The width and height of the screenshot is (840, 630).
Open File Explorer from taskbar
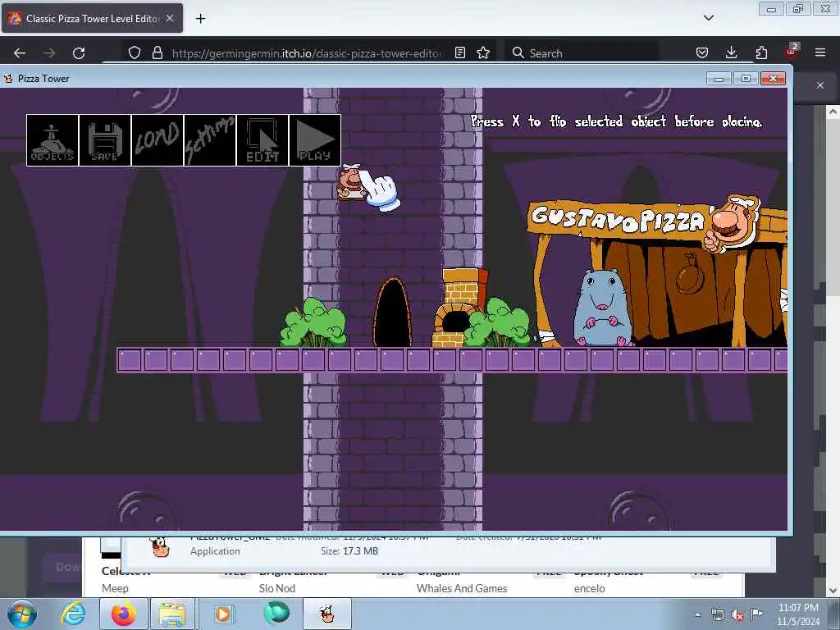(171, 614)
